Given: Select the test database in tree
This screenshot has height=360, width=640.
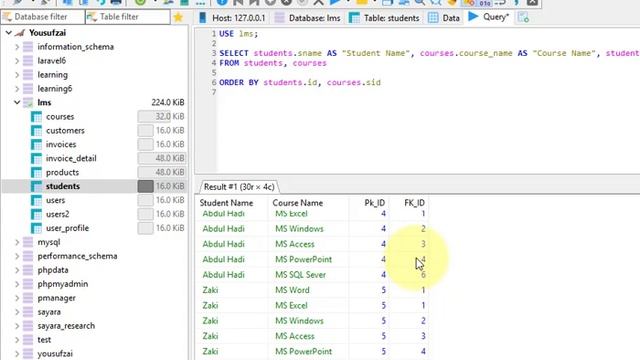Looking at the screenshot, I should click(x=44, y=340).
